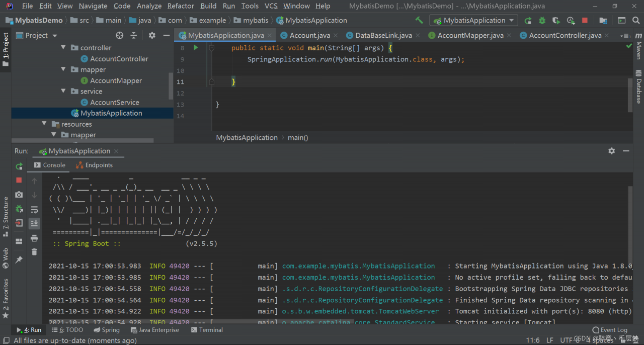Select AccountService in the project tree
644x345 pixels.
[x=115, y=102]
